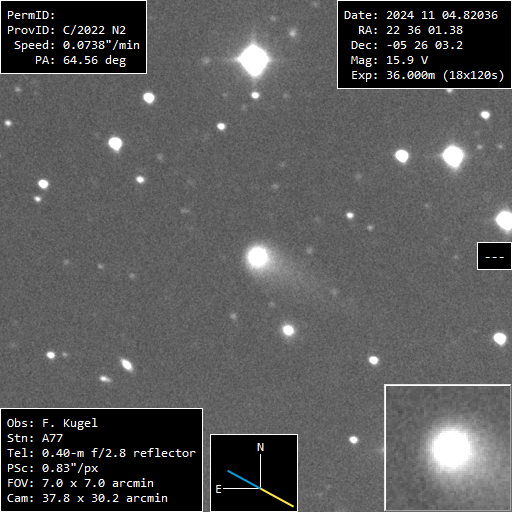Click the dashes box at right edge
Image resolution: width=512 pixels, height=512 pixels.
494,256
